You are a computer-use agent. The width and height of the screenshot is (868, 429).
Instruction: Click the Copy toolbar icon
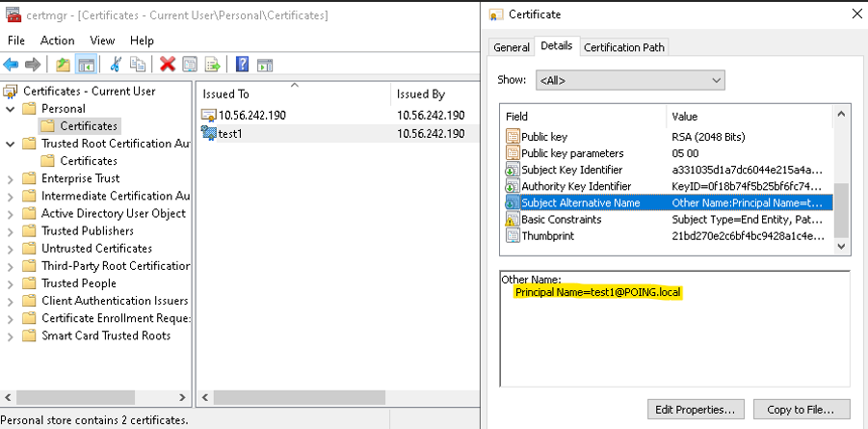point(138,65)
